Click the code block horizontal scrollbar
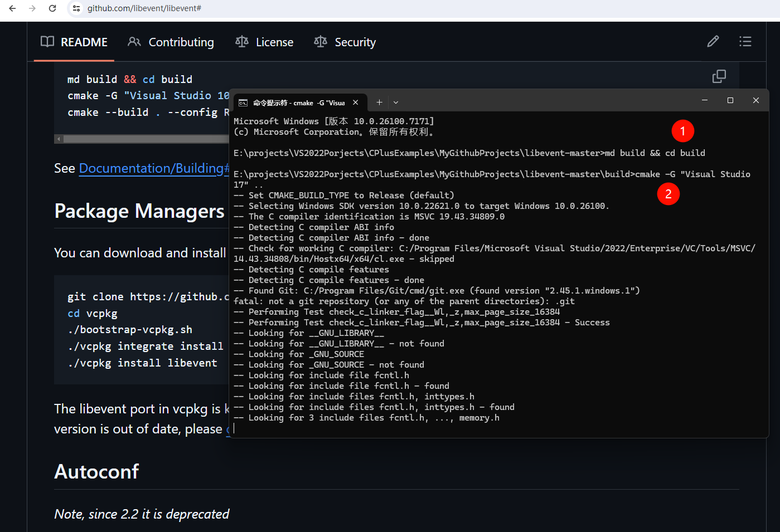 [146, 139]
